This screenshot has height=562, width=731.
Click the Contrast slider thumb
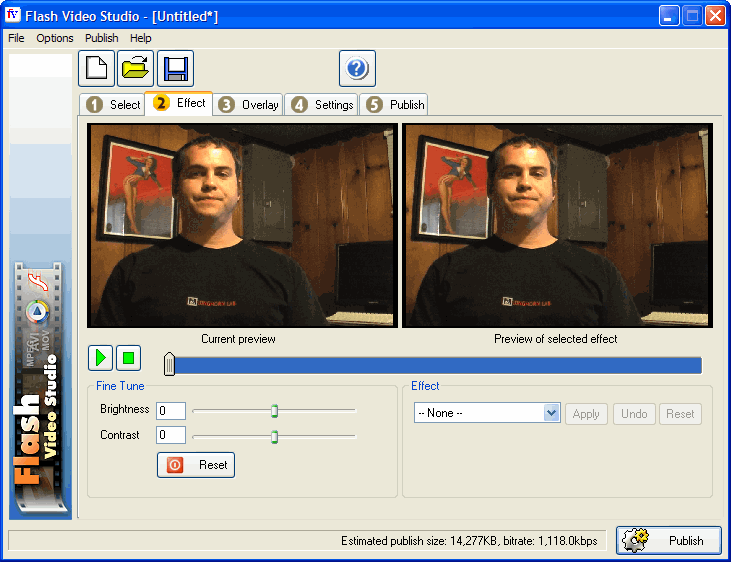coord(275,437)
